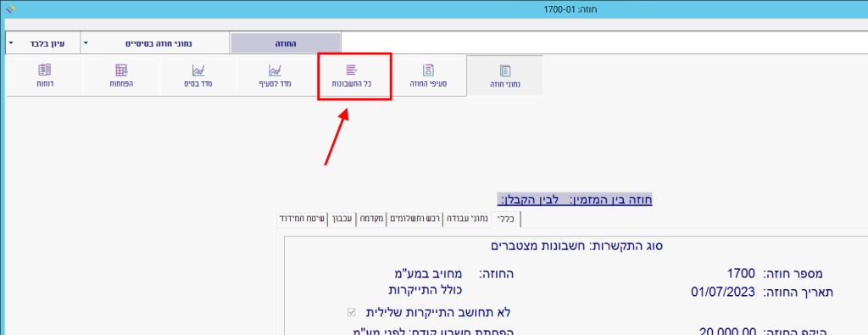Open the עכבון tab
The height and width of the screenshot is (335, 868).
point(342,219)
